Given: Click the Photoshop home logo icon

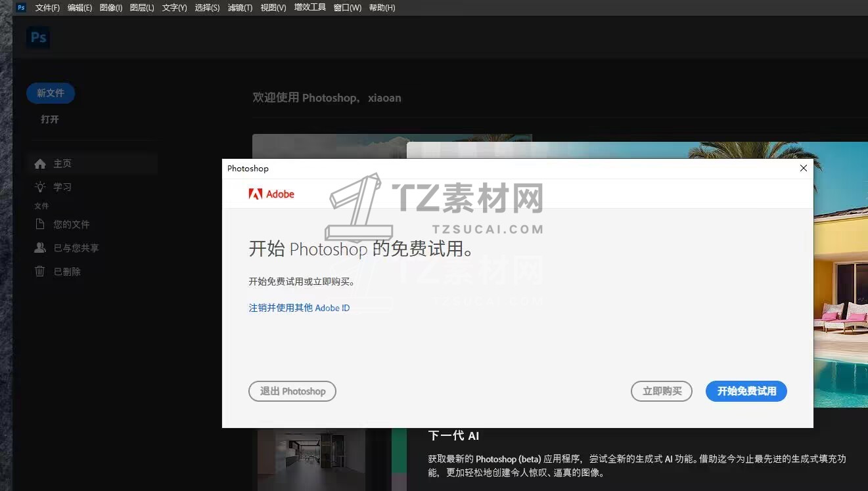Looking at the screenshot, I should pyautogui.click(x=39, y=37).
